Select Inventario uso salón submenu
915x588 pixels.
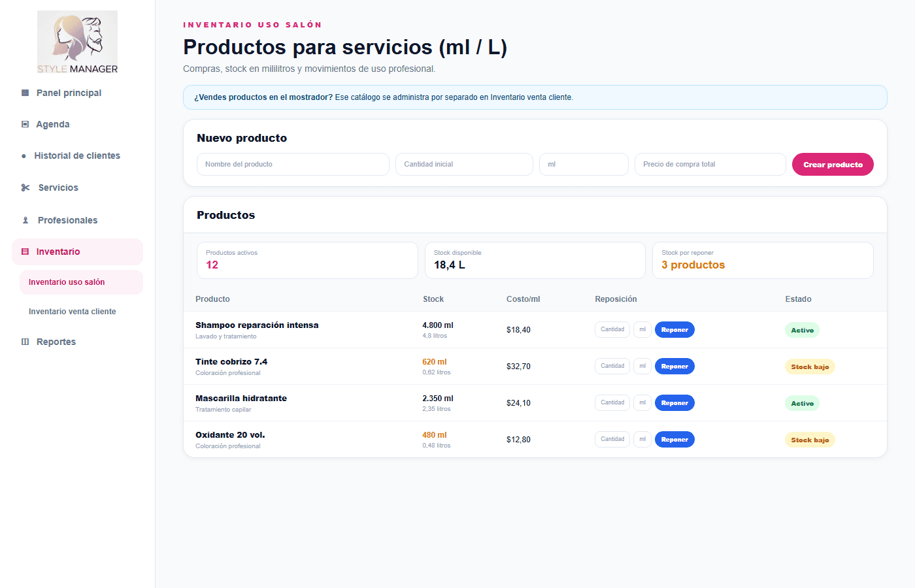81,282
